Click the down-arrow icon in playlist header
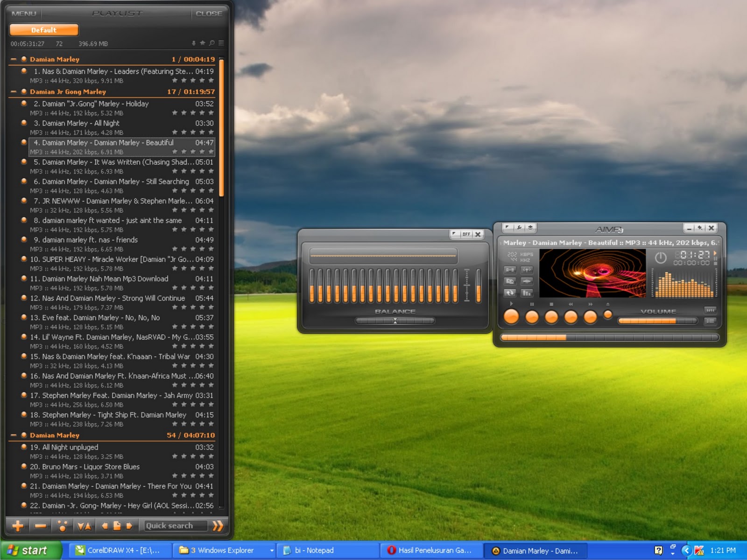The height and width of the screenshot is (560, 747). (194, 43)
